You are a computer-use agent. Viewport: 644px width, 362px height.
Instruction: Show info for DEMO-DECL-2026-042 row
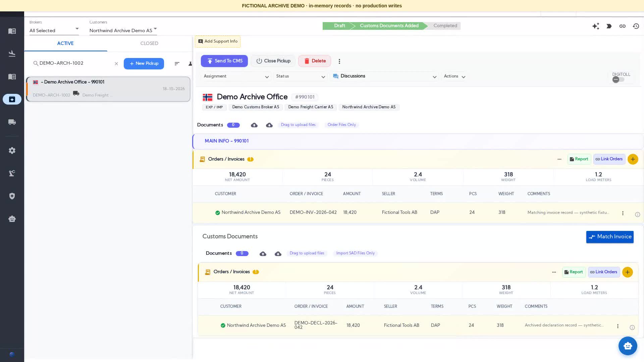click(632, 327)
